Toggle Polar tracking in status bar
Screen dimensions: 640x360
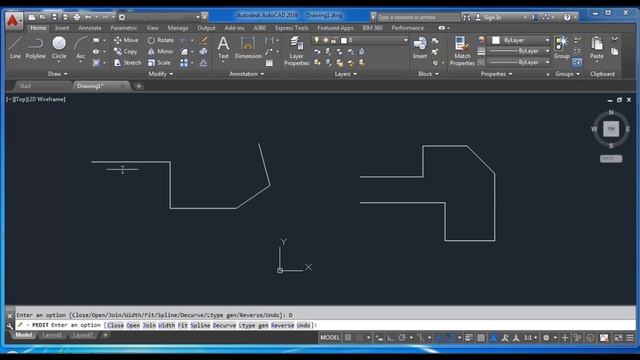pos(402,338)
